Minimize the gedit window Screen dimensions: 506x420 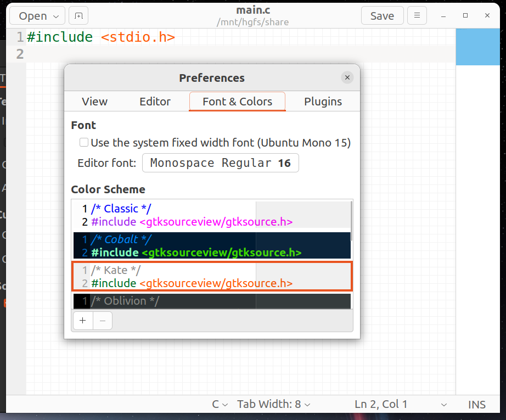tap(443, 15)
